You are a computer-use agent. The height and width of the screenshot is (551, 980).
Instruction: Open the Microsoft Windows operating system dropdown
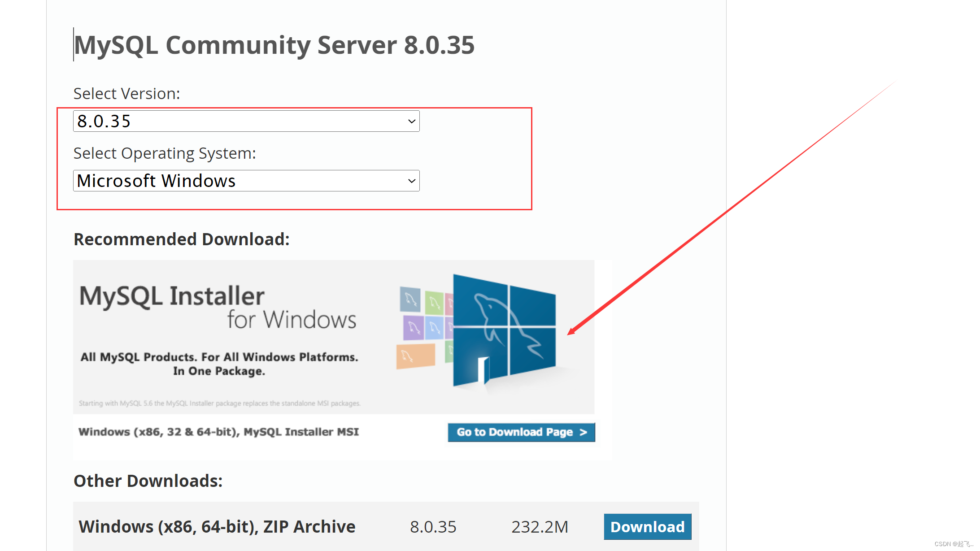246,181
